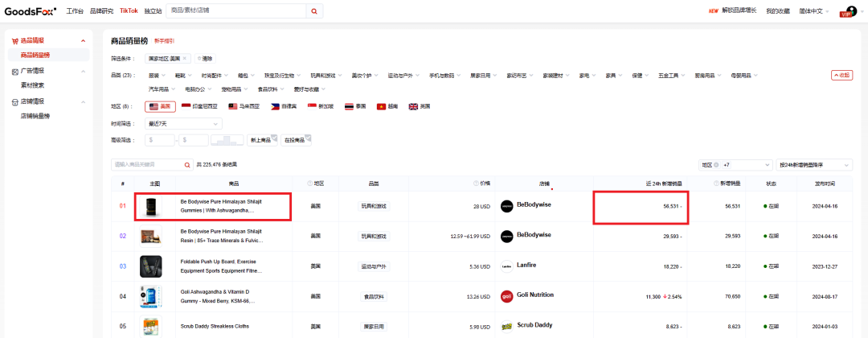868x338 pixels.
Task: Open the 按24h新增销量排序 sort dropdown
Action: 814,165
